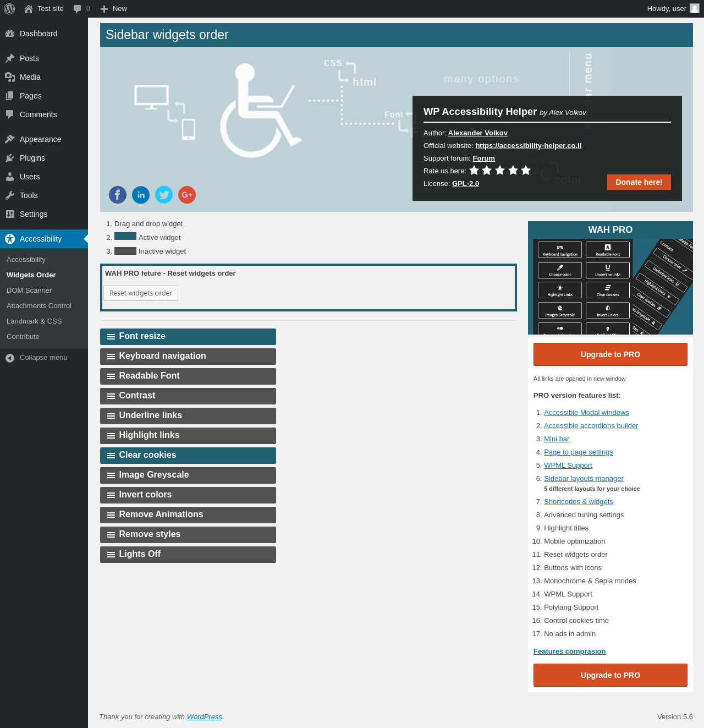Open Accessible accordions builder link
Screen dimensions: 704x728
point(591,426)
